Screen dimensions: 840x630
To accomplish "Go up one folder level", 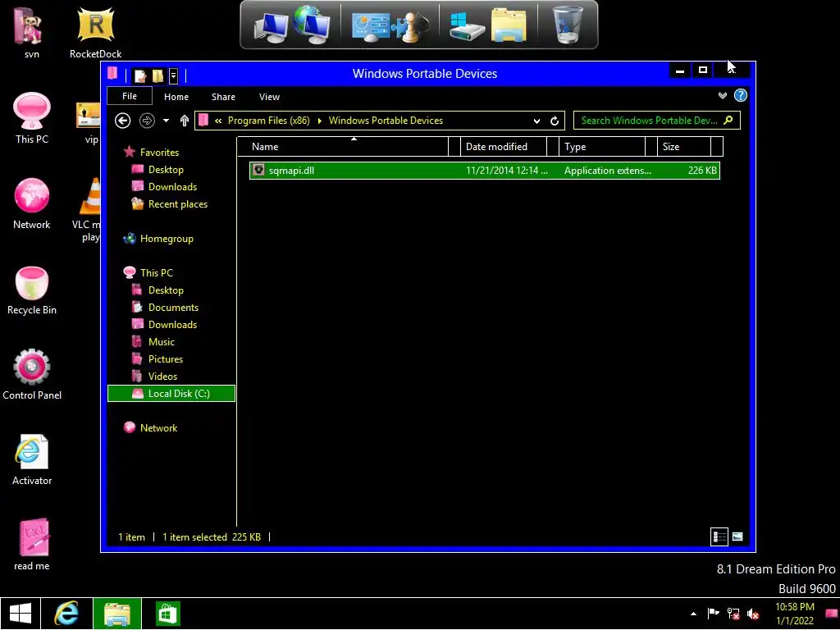I will [x=185, y=121].
